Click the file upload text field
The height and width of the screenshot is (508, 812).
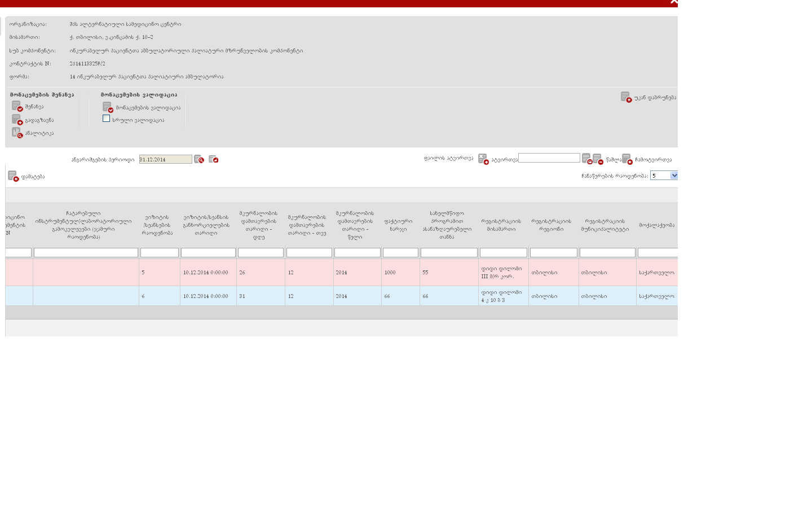coord(549,158)
